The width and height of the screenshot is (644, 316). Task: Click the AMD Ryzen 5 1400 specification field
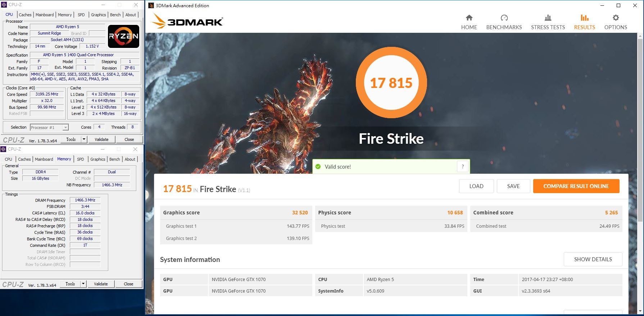[x=85, y=55]
